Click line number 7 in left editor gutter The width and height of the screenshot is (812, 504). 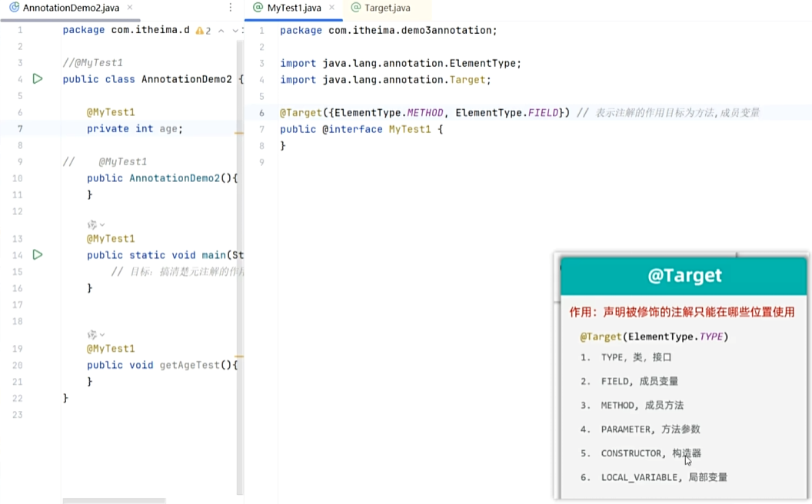coord(20,129)
